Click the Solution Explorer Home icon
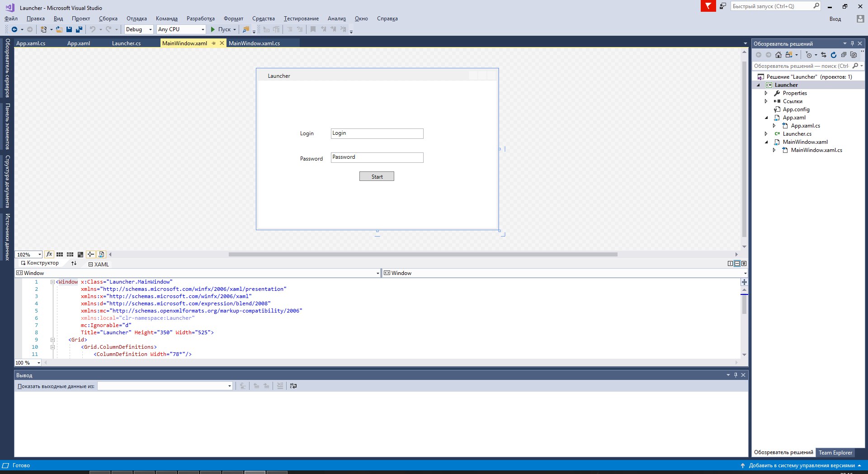 [x=778, y=55]
